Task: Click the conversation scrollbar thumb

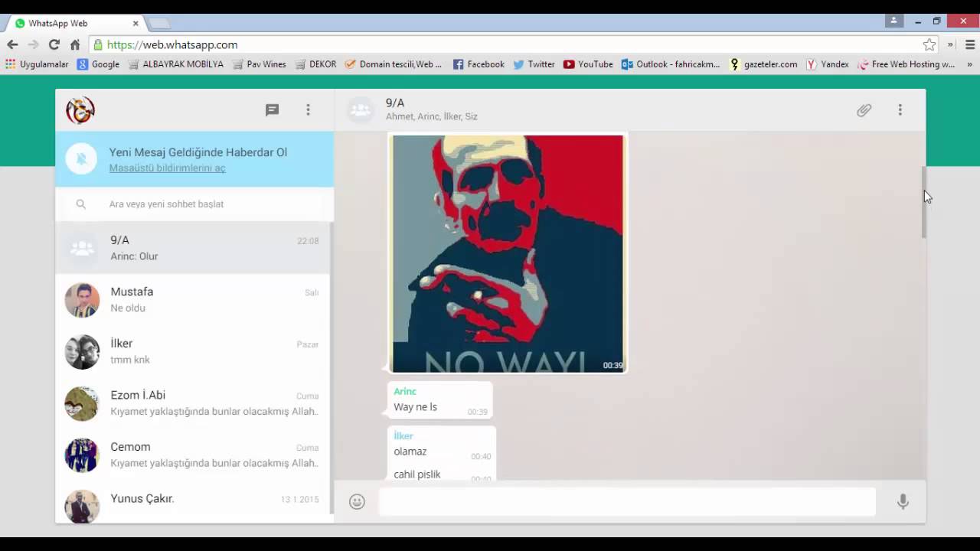Action: coord(923,202)
